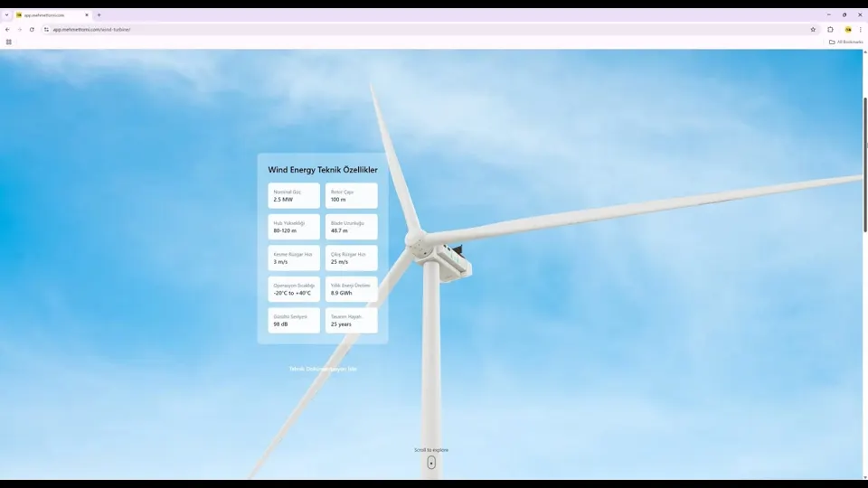The width and height of the screenshot is (868, 488).
Task: Go back to the previous page
Action: (7, 29)
